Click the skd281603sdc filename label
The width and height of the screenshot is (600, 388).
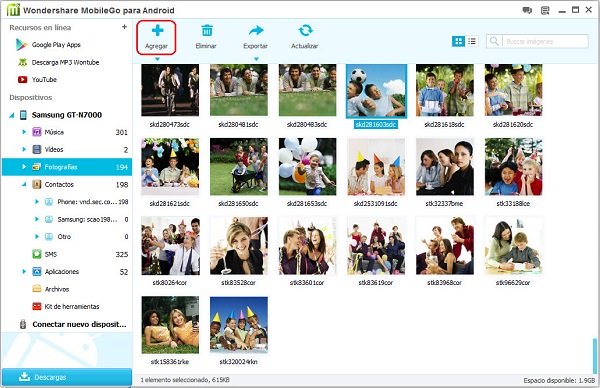tap(376, 124)
